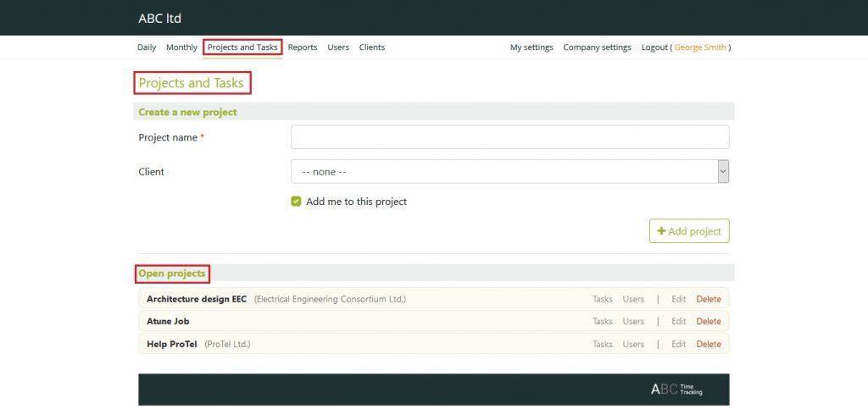Open Tasks for Help ProTel
This screenshot has width=868, height=415.
603,344
